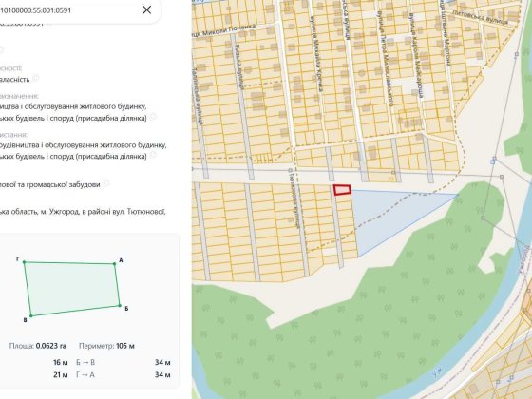The width and height of the screenshot is (532, 399).
Task: Click '34 м' in the Г → А row
Action: click(x=162, y=375)
